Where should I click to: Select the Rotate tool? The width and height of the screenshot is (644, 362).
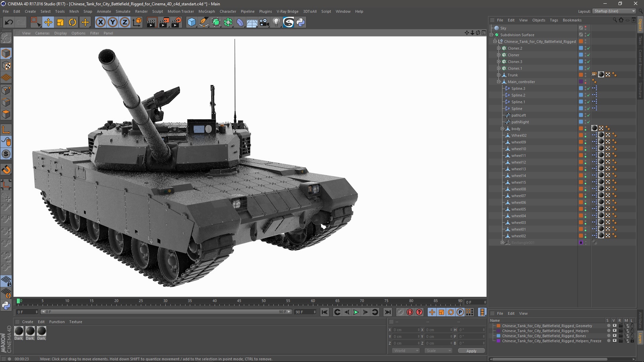(x=72, y=22)
